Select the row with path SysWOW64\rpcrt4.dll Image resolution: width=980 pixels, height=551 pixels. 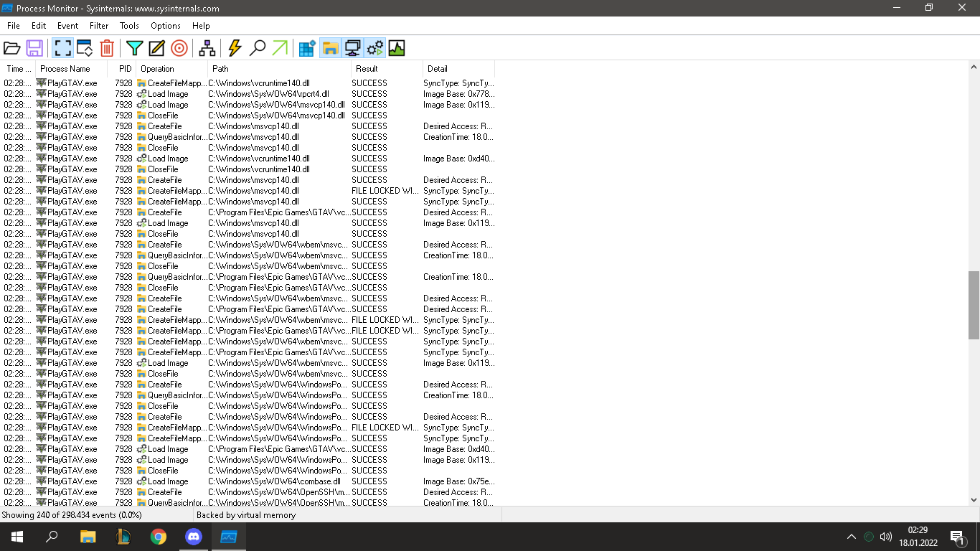coord(248,94)
